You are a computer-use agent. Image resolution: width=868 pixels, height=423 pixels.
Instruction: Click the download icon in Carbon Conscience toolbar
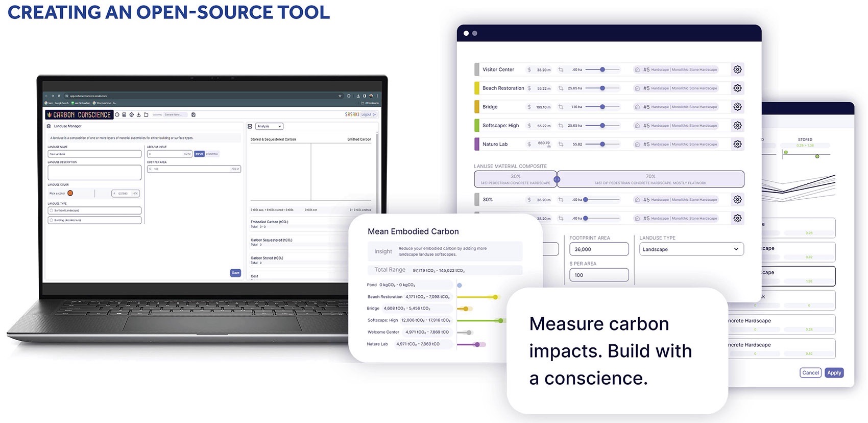[x=138, y=115]
